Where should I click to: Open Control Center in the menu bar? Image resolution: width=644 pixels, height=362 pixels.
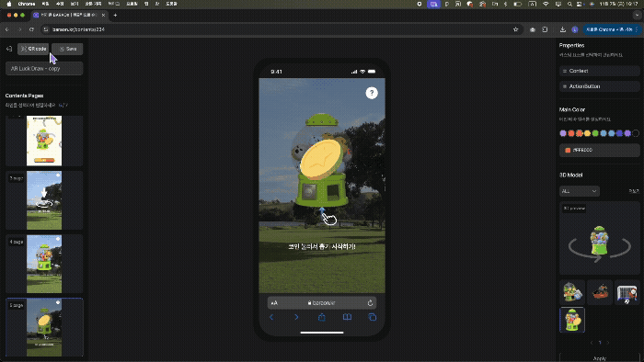tap(579, 4)
